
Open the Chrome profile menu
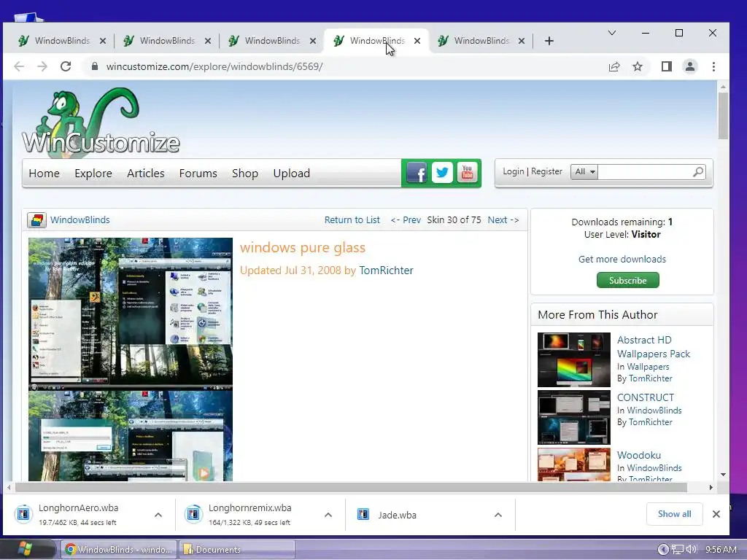pyautogui.click(x=690, y=66)
